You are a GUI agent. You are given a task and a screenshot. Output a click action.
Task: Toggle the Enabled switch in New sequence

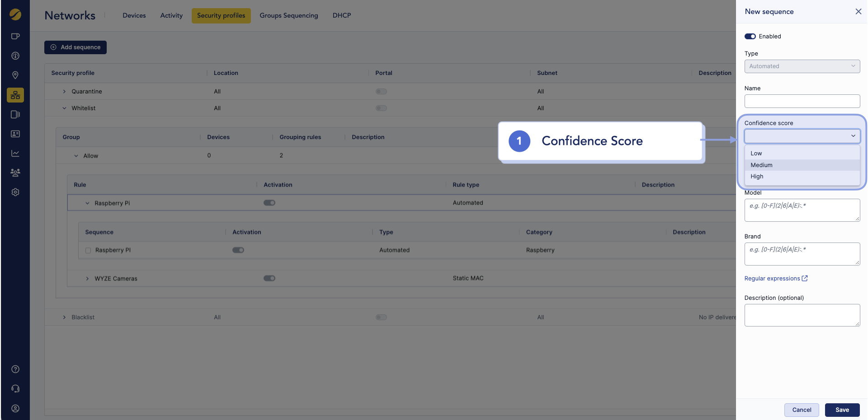click(750, 37)
